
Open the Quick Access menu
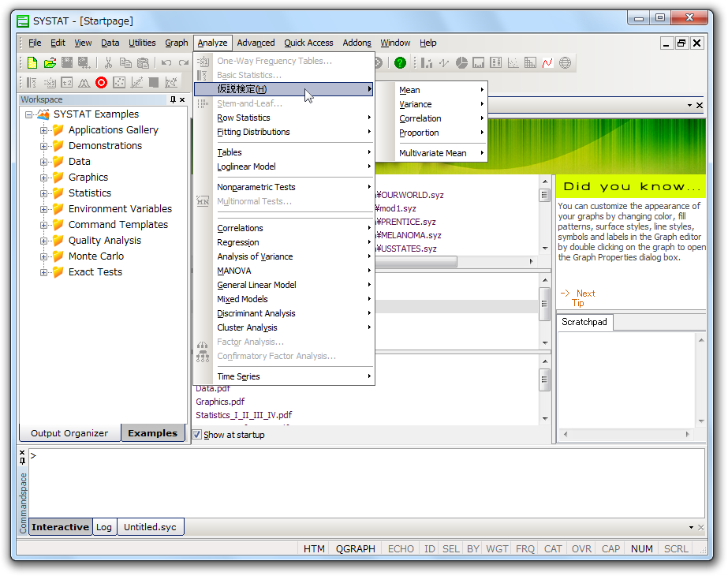click(x=308, y=43)
